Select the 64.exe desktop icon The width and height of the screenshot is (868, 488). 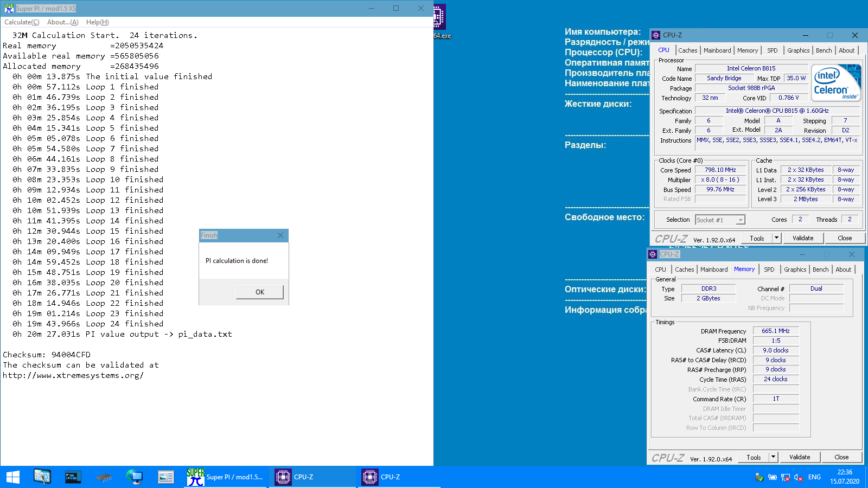441,22
